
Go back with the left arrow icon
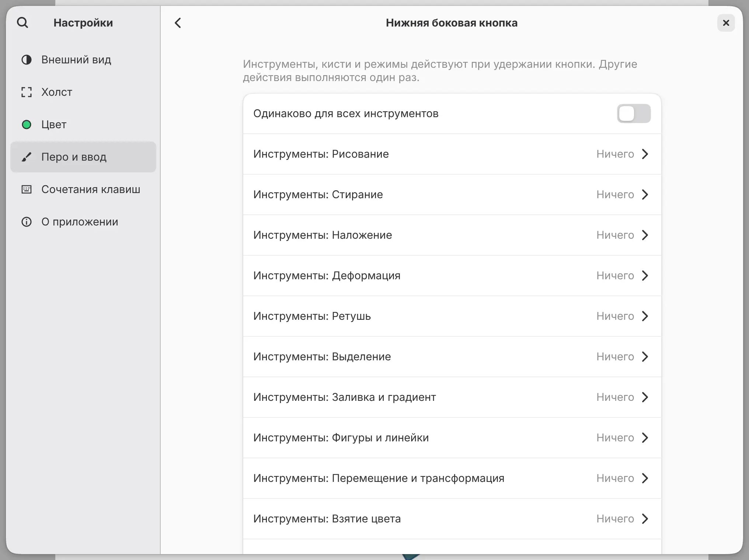click(178, 23)
